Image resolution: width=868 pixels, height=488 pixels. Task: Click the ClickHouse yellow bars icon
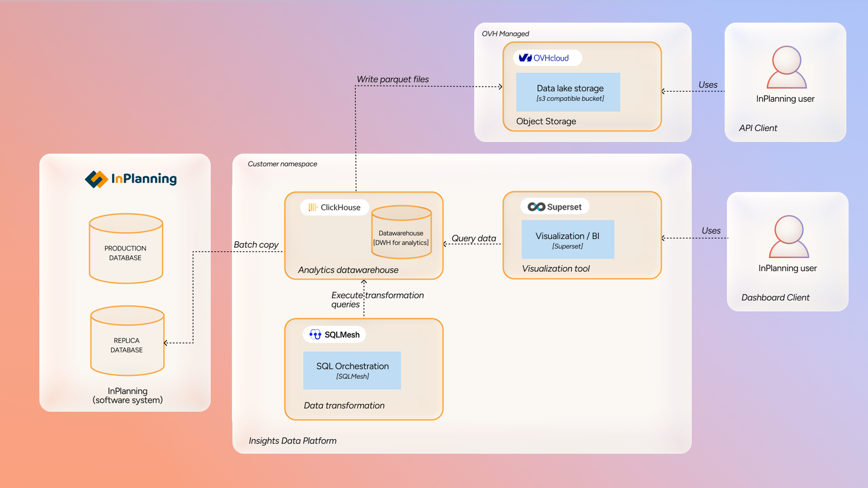point(312,207)
